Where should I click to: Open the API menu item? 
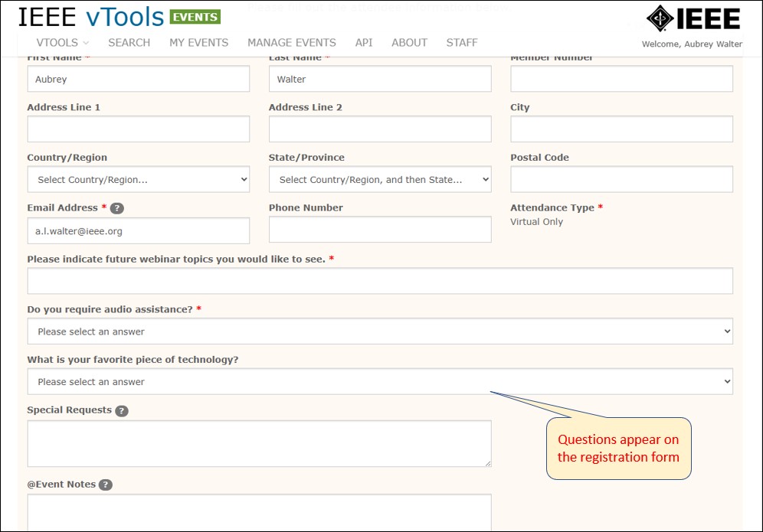click(363, 43)
